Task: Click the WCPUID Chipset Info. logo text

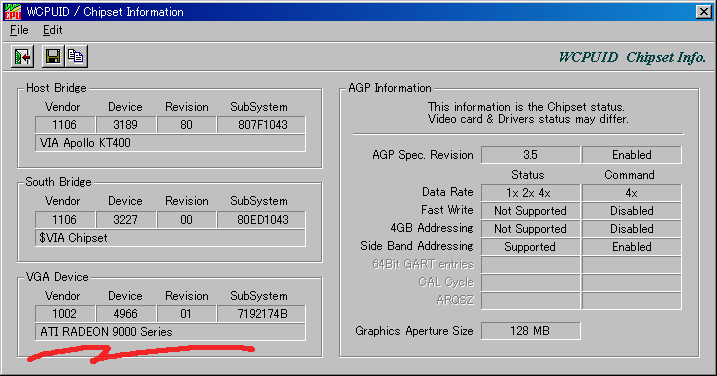Action: coord(632,58)
